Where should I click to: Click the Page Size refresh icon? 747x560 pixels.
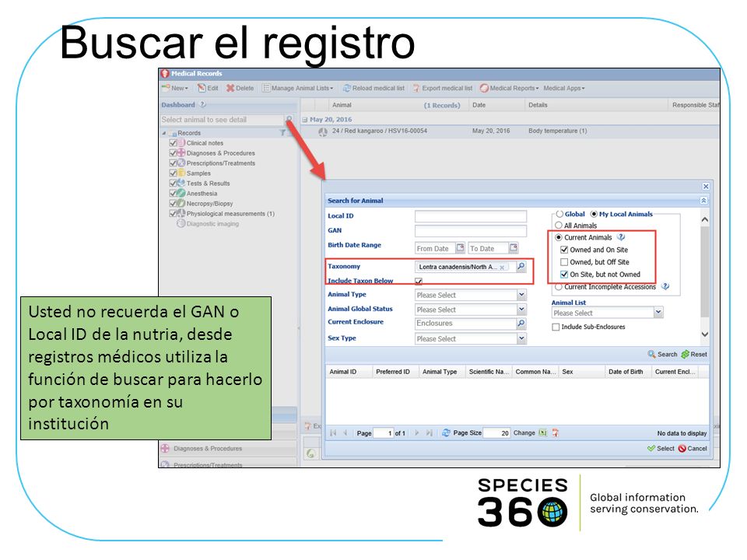click(446, 433)
